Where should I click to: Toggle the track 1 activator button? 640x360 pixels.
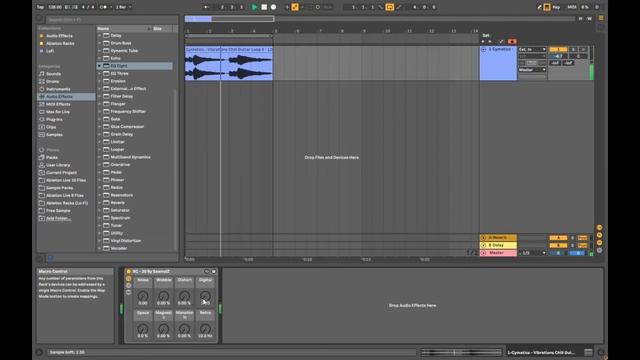click(x=558, y=49)
